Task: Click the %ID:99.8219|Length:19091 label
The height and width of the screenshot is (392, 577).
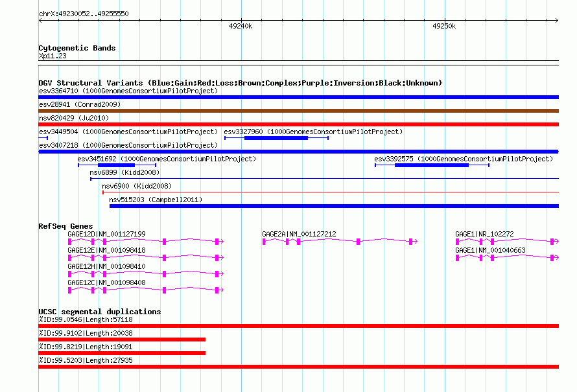Action: click(x=86, y=347)
